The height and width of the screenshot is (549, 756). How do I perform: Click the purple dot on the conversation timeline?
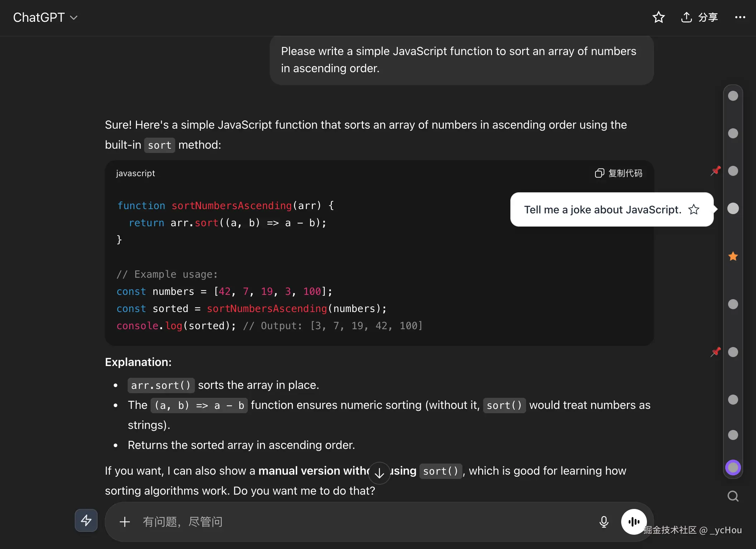(733, 467)
